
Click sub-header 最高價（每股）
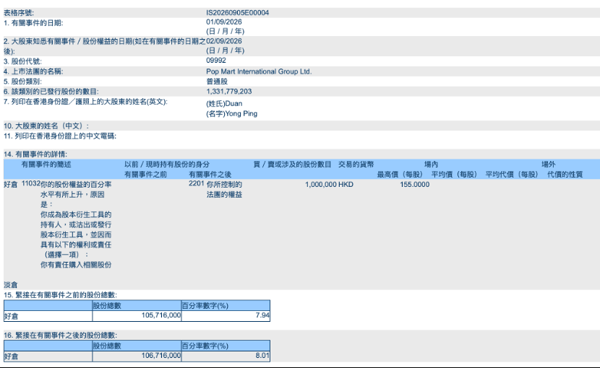click(x=400, y=174)
